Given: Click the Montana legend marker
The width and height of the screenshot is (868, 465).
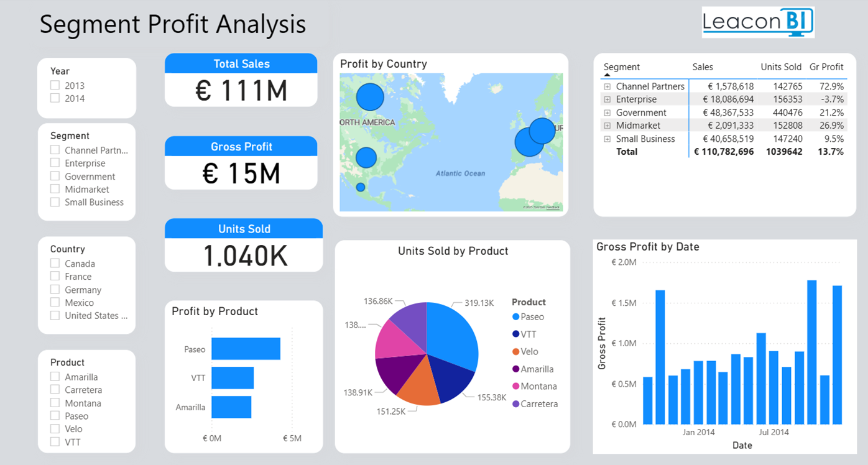Looking at the screenshot, I should 516,387.
